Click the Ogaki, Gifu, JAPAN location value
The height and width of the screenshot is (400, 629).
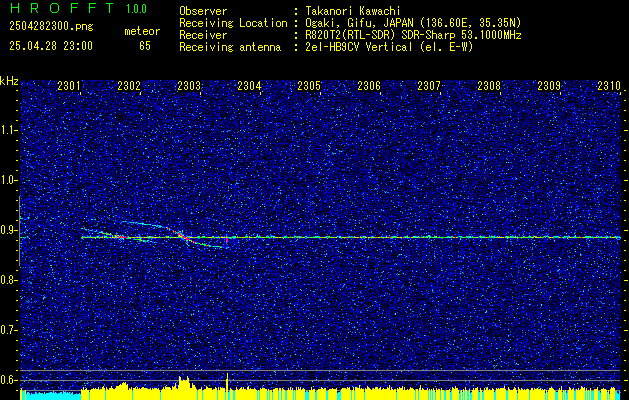point(413,23)
